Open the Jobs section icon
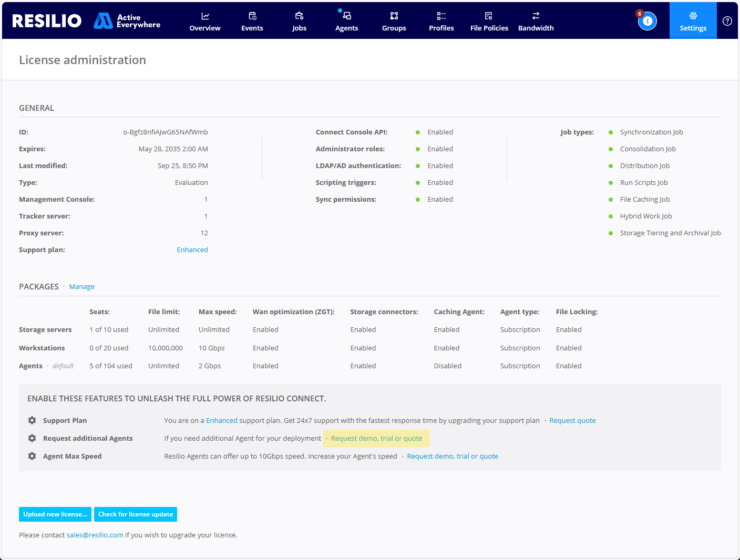Image resolution: width=740 pixels, height=560 pixels. click(x=299, y=16)
